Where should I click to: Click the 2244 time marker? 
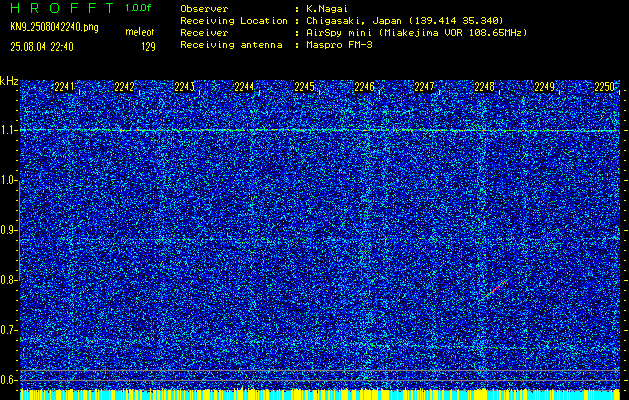[x=244, y=87]
